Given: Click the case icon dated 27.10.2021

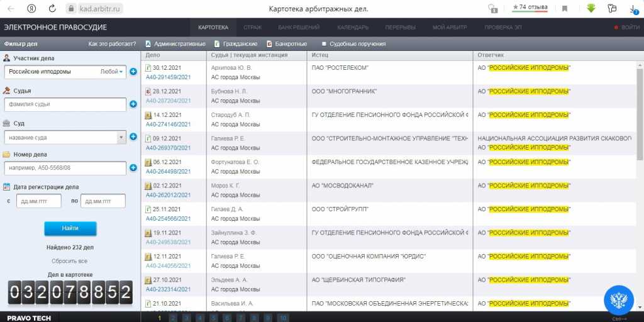Looking at the screenshot, I should 148,280.
